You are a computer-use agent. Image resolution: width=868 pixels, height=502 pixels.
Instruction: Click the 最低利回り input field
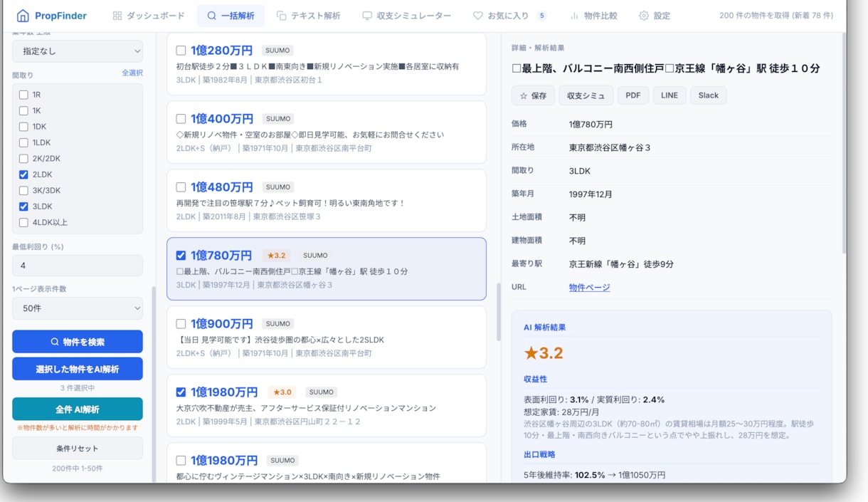[78, 266]
